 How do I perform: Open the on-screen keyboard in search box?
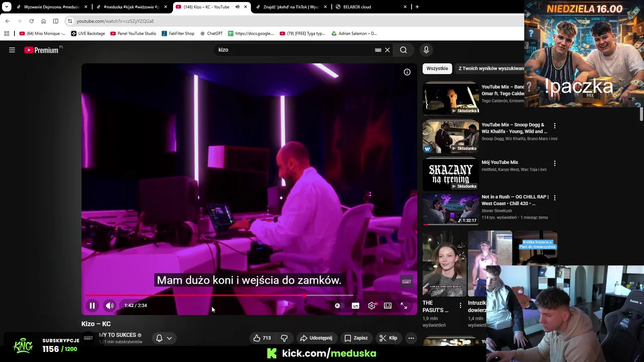pos(378,50)
